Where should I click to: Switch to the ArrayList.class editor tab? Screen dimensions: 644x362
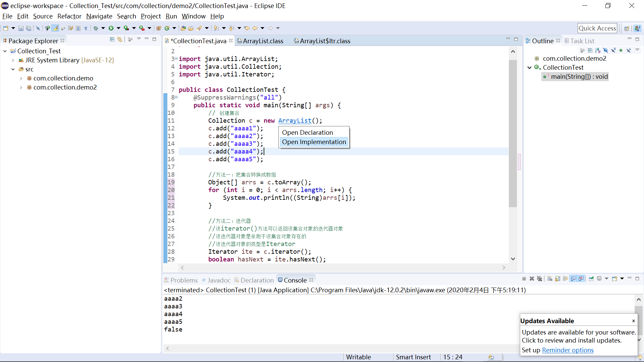(x=263, y=41)
